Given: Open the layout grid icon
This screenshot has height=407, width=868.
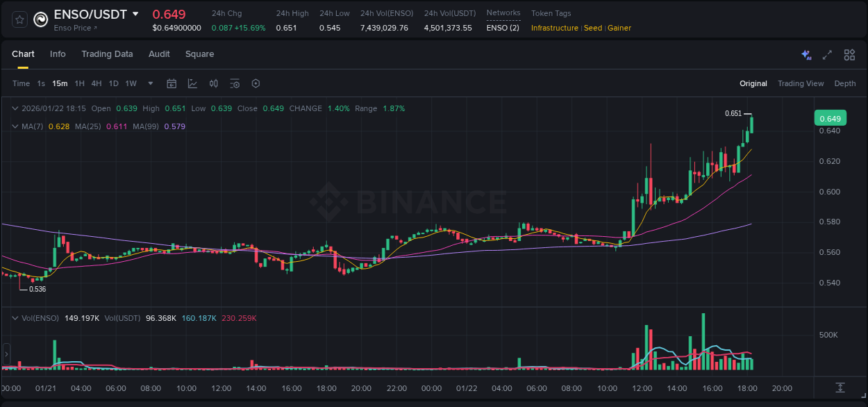Looking at the screenshot, I should [x=849, y=54].
